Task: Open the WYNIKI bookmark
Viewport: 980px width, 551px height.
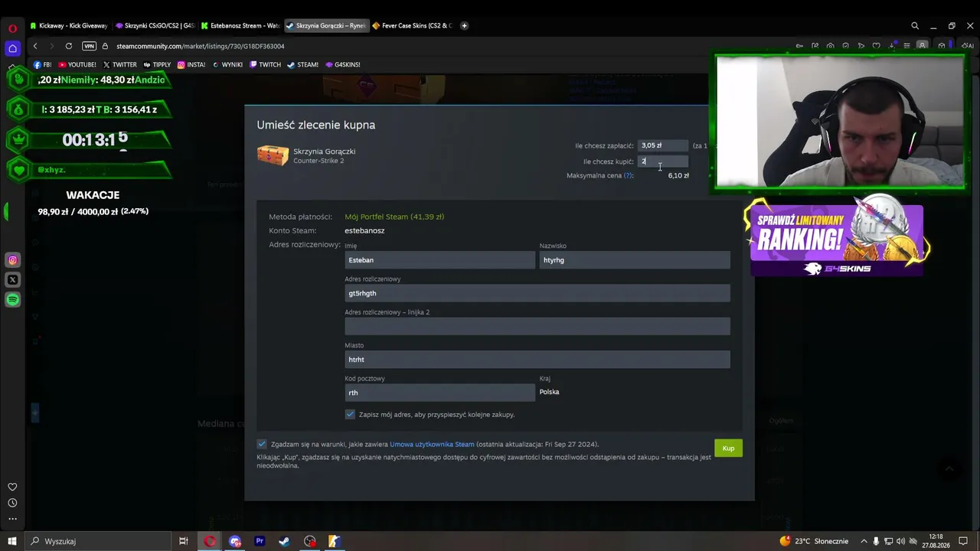Action: 227,65
